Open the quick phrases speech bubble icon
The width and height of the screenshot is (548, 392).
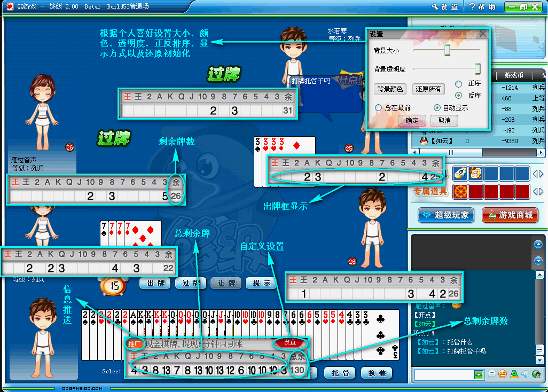pyautogui.click(x=491, y=374)
